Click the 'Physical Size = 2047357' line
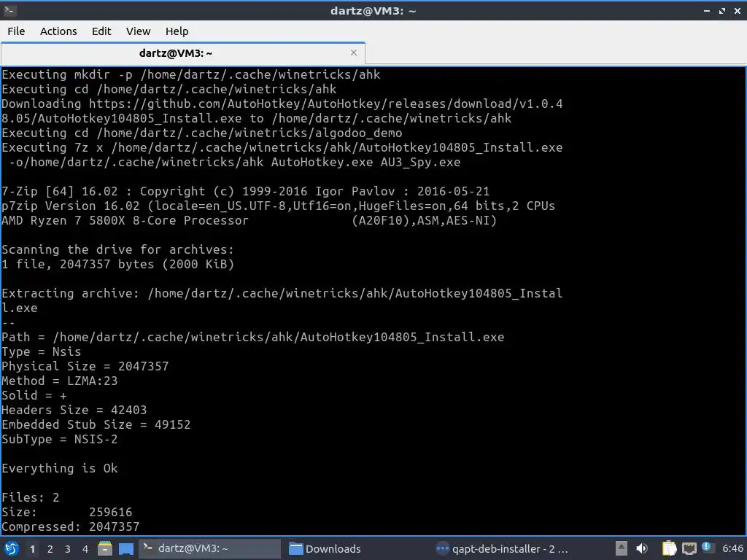The image size is (747, 560). (85, 366)
